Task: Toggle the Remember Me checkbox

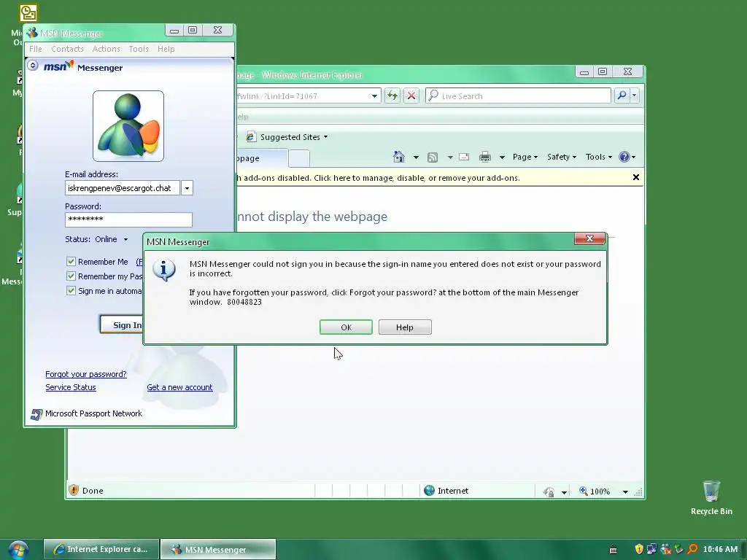Action: coord(71,262)
